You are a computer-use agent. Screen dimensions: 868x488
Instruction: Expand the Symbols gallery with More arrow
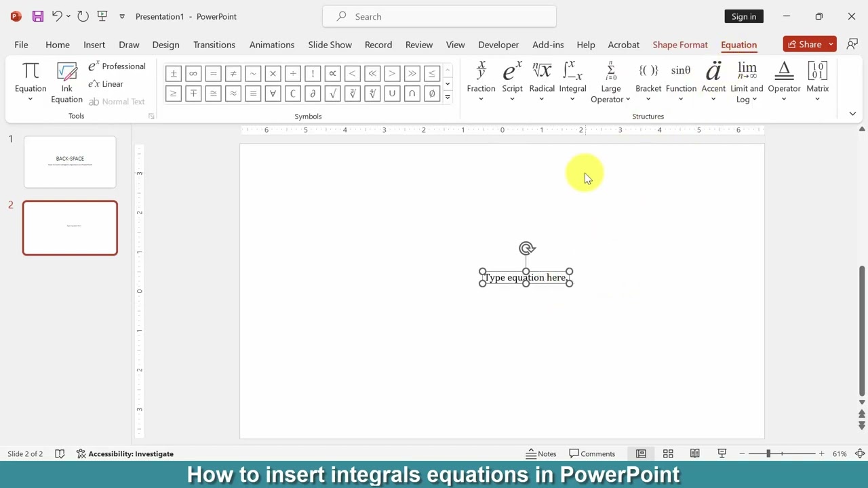(448, 97)
